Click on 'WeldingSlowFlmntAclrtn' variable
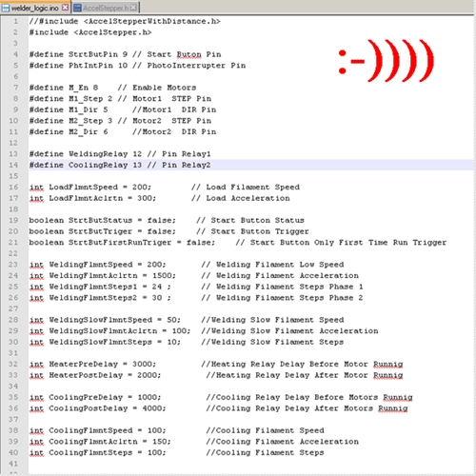476x476 pixels. tap(103, 331)
